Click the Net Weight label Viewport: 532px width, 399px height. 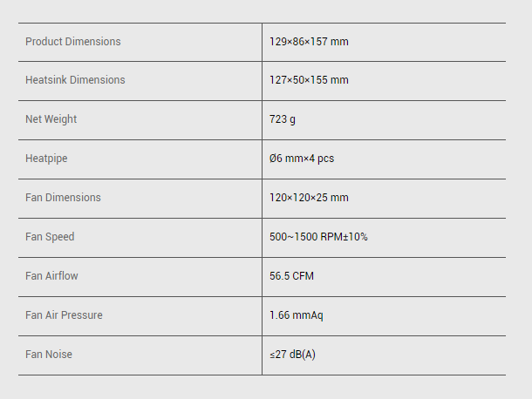tap(51, 119)
